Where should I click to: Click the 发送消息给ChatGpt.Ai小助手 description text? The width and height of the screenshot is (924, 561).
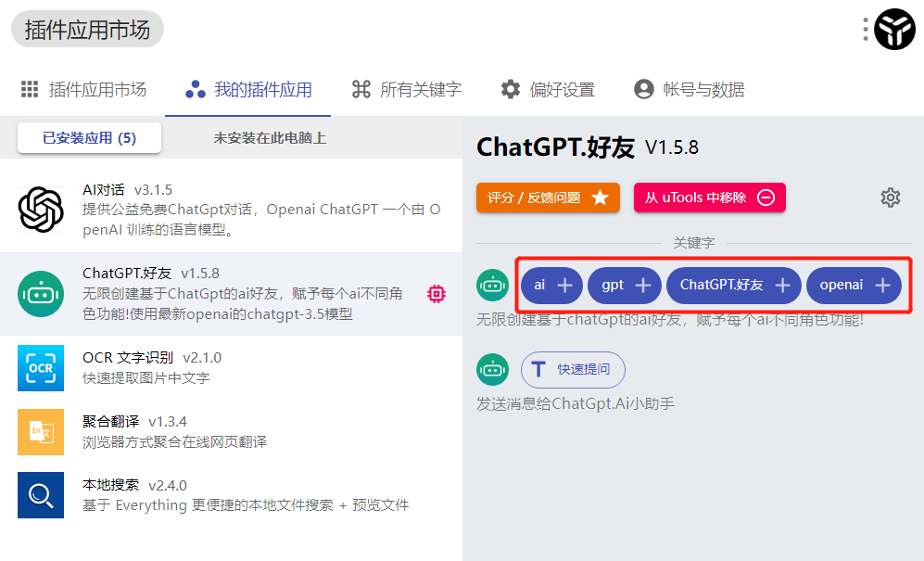pos(576,404)
